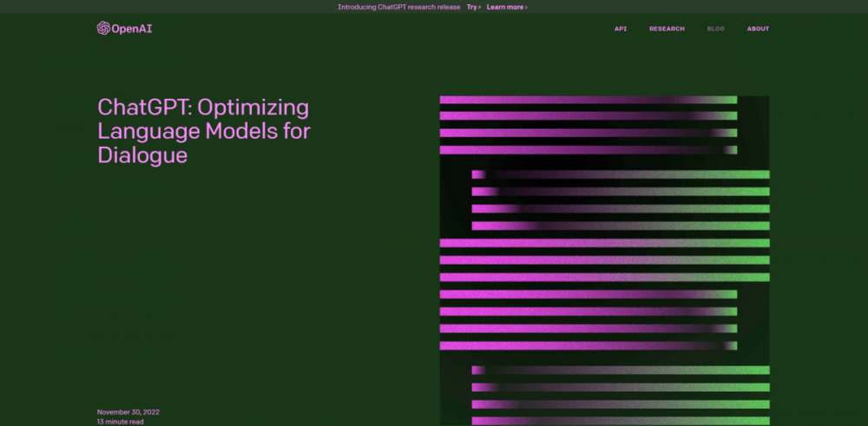Screen dimensions: 868x426
Task: Go to the Blog section
Action: [716, 29]
